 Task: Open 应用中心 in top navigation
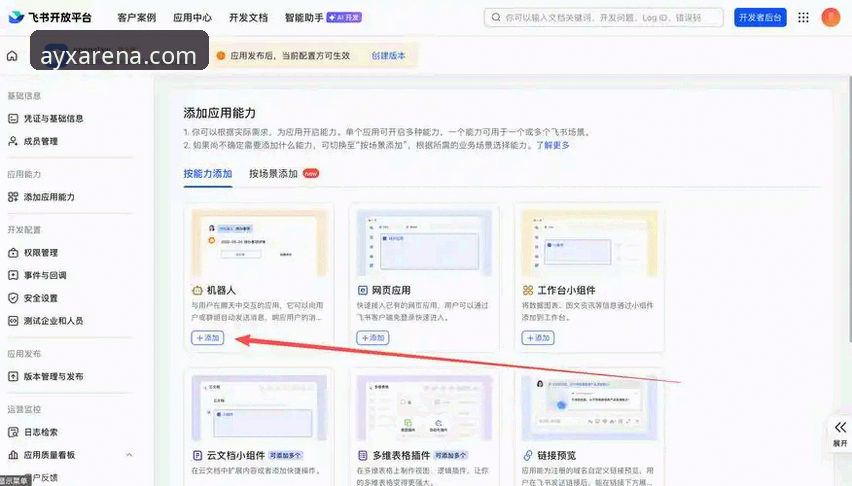pos(192,17)
